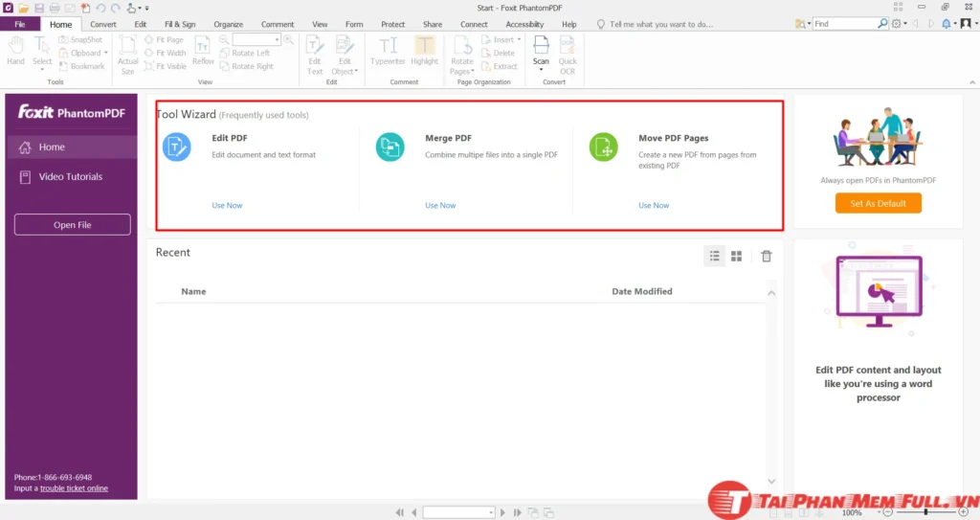The width and height of the screenshot is (980, 520).
Task: Click the Select tool icon
Action: pyautogui.click(x=42, y=46)
